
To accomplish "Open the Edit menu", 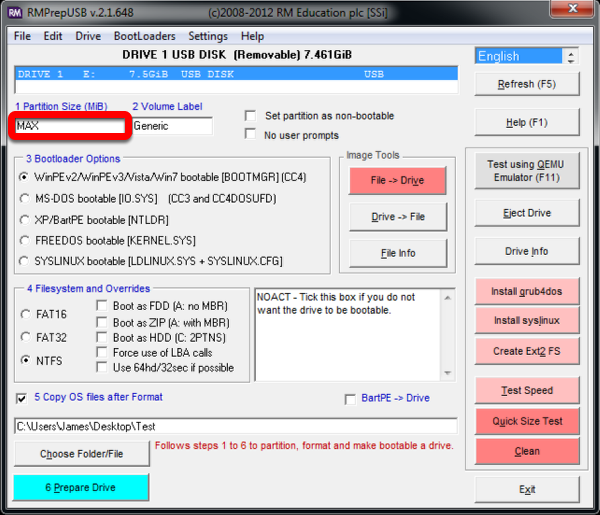I will pyautogui.click(x=53, y=36).
